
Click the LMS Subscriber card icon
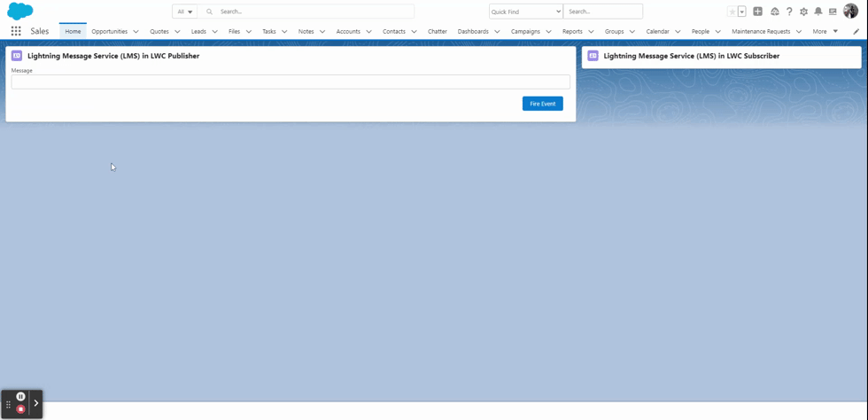tap(593, 56)
